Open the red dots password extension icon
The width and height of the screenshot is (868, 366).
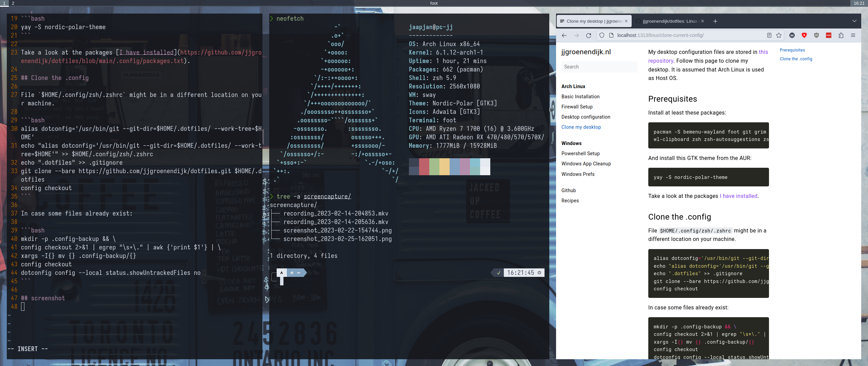click(829, 35)
